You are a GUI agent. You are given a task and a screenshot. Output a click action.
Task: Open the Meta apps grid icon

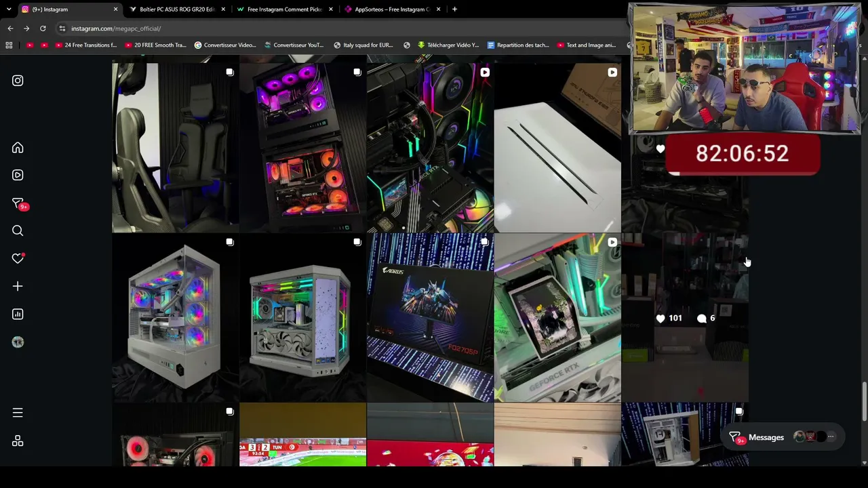tap(18, 441)
